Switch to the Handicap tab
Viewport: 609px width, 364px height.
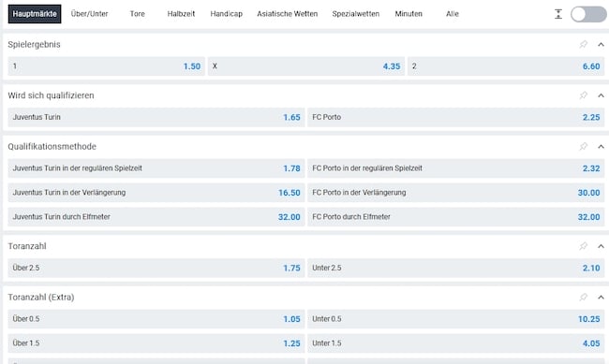tap(227, 14)
